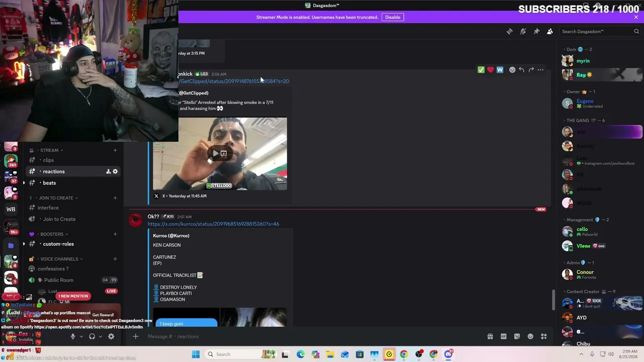Image resolution: width=644 pixels, height=362 pixels.
Task: Reply to the hovered message
Action: 522,70
